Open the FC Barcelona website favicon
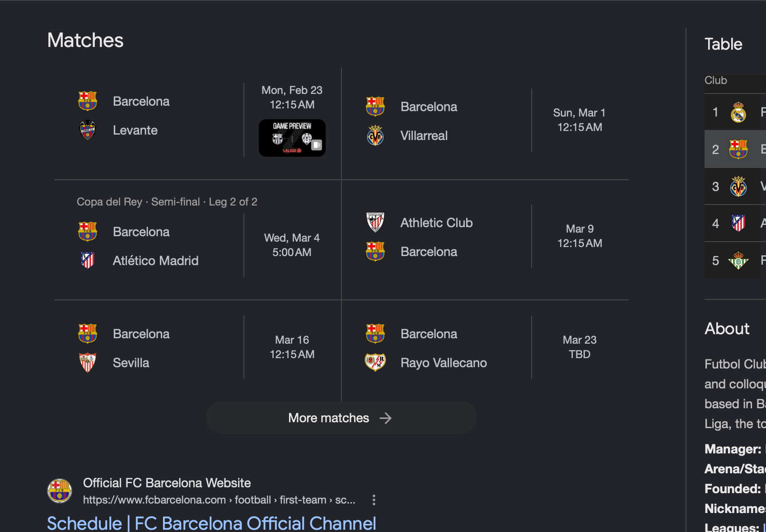 point(60,490)
